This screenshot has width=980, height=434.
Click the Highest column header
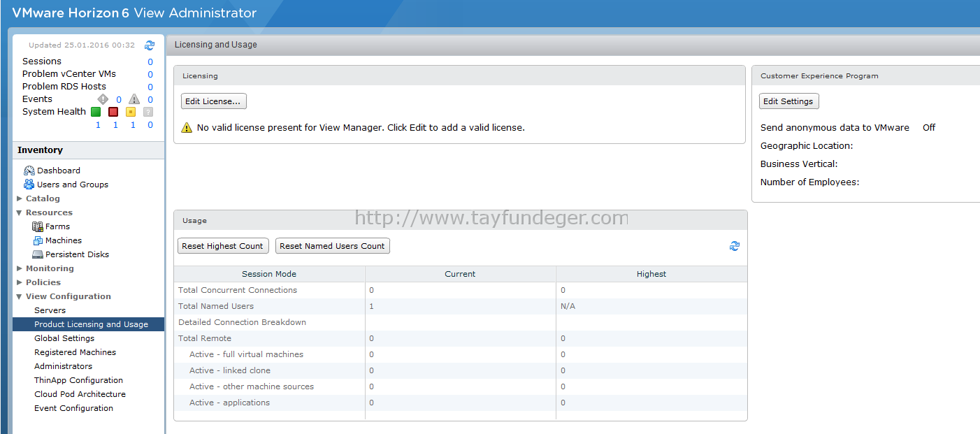[651, 274]
